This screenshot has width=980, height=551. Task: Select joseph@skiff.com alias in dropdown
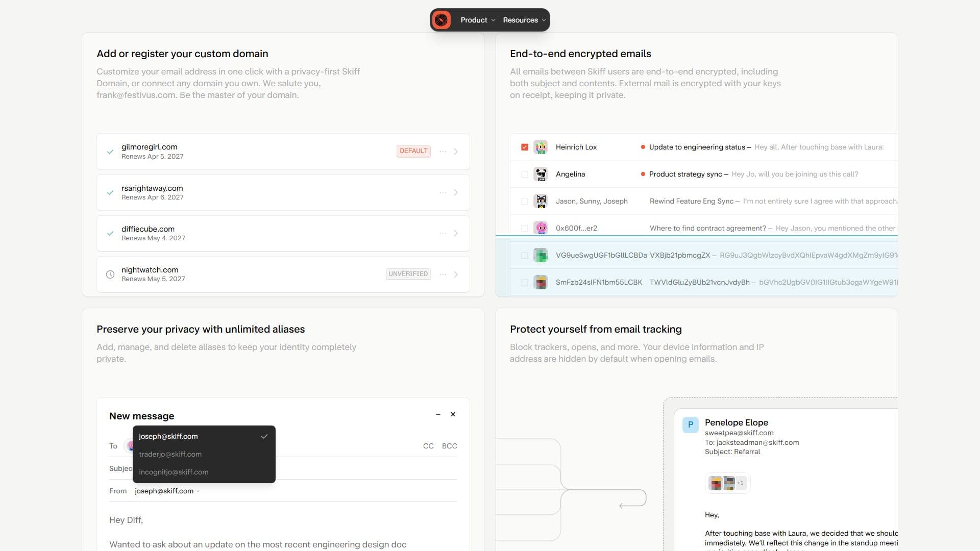click(x=204, y=436)
